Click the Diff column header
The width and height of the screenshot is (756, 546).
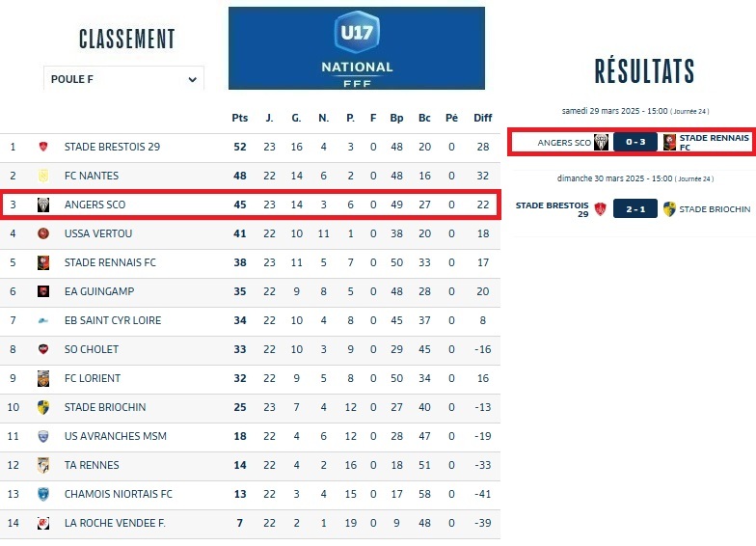pos(483,118)
